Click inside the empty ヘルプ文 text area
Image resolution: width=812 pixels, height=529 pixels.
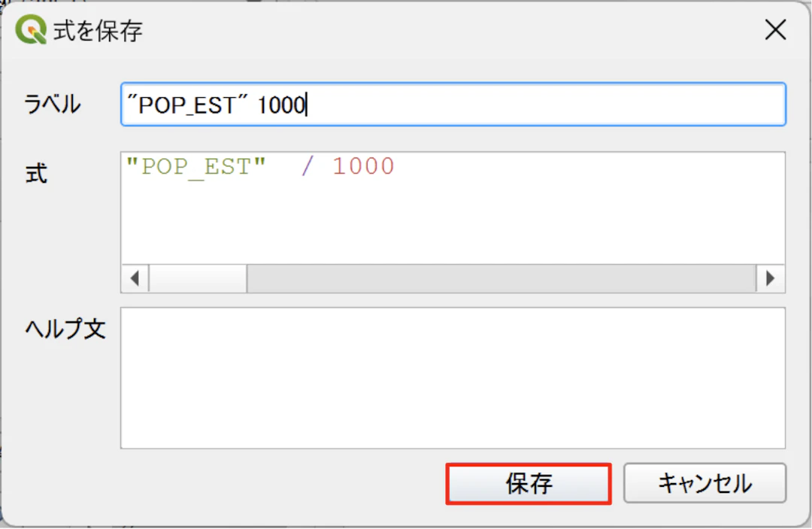451,376
